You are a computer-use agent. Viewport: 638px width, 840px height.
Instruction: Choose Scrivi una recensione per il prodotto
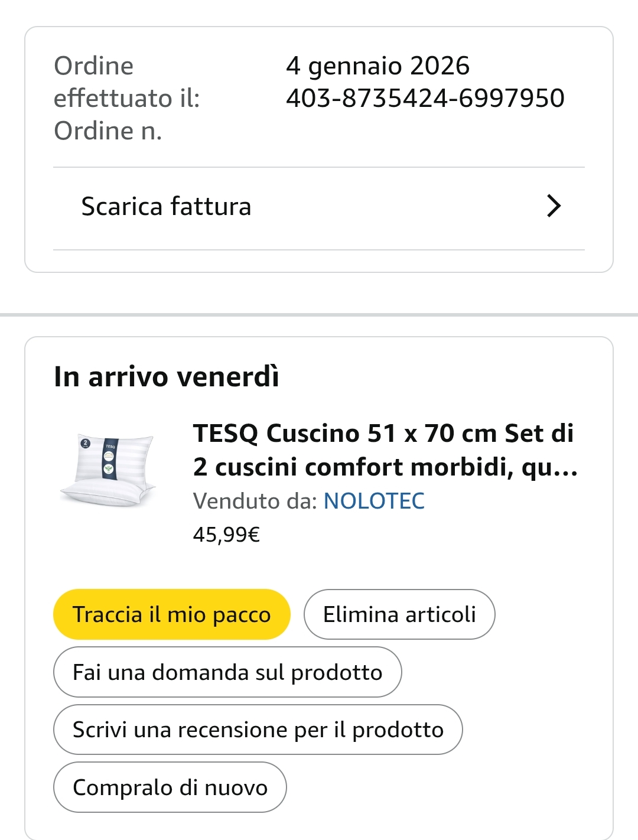click(258, 730)
